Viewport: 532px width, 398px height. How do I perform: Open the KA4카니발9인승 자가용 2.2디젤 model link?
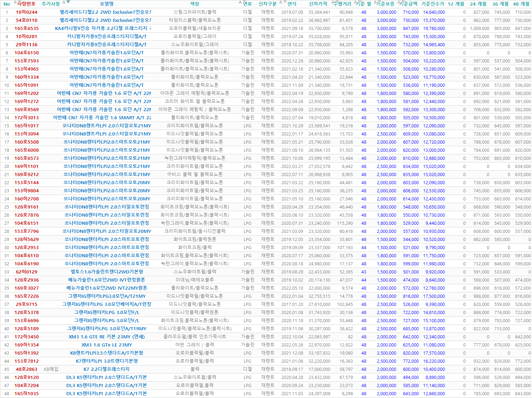(103, 29)
